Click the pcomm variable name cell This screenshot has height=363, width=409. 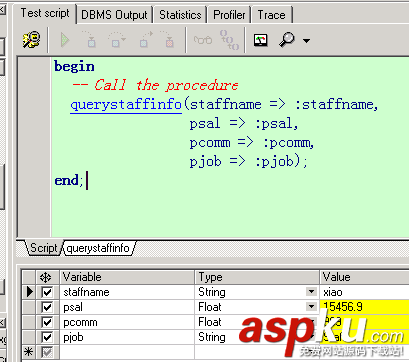(x=127, y=322)
